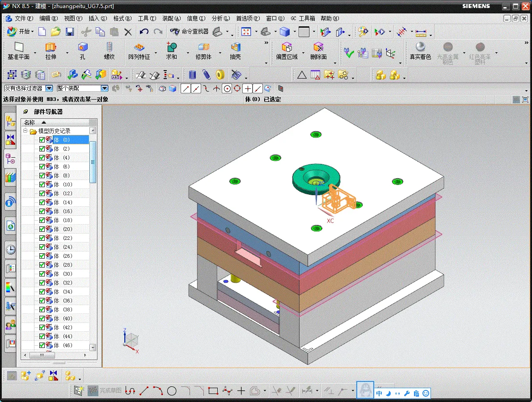
Task: Select the 删除面 delete face tool
Action: 319,51
